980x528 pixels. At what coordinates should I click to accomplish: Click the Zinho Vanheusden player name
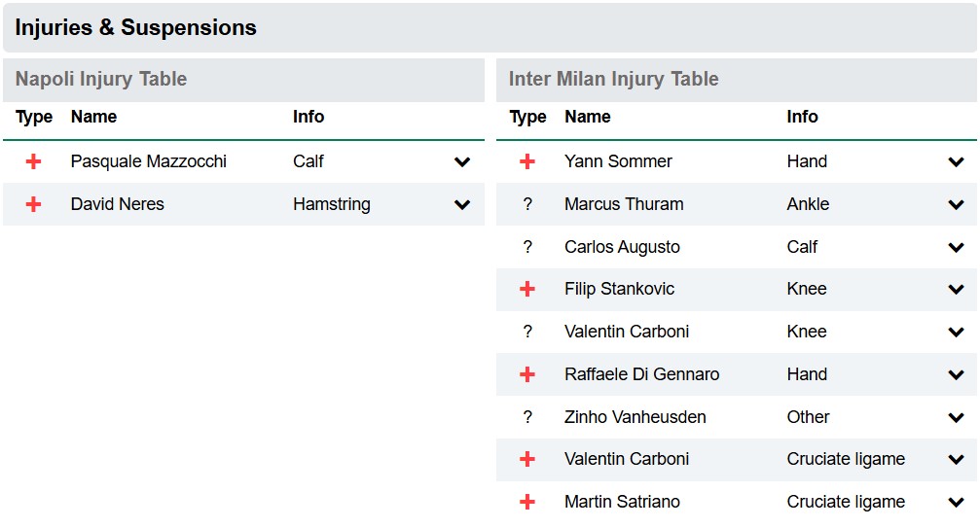pos(635,417)
